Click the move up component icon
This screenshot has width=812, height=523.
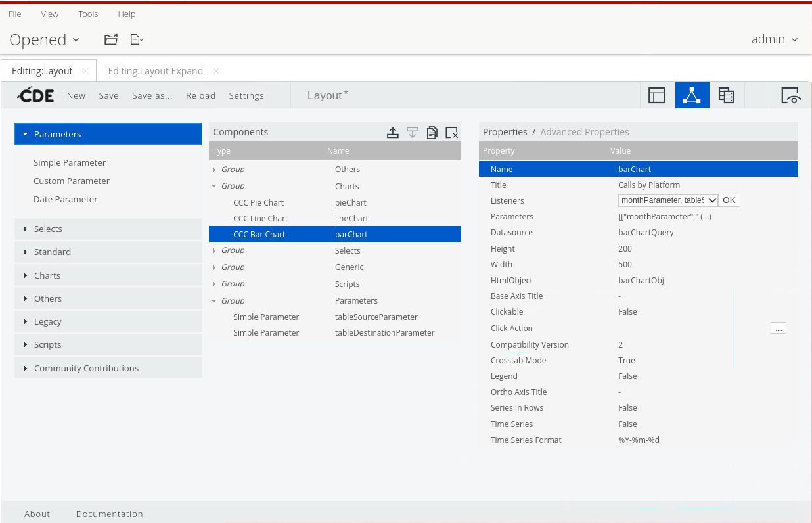392,133
